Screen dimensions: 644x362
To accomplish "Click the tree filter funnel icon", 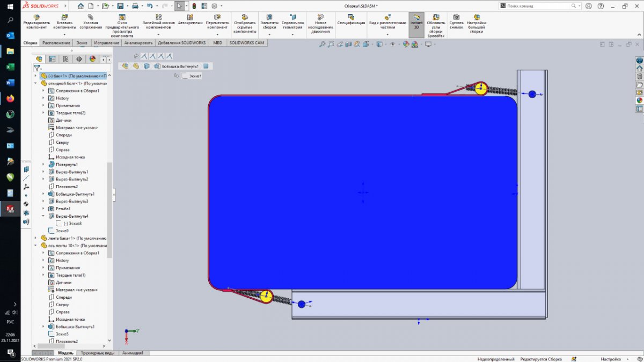I will pyautogui.click(x=36, y=68).
